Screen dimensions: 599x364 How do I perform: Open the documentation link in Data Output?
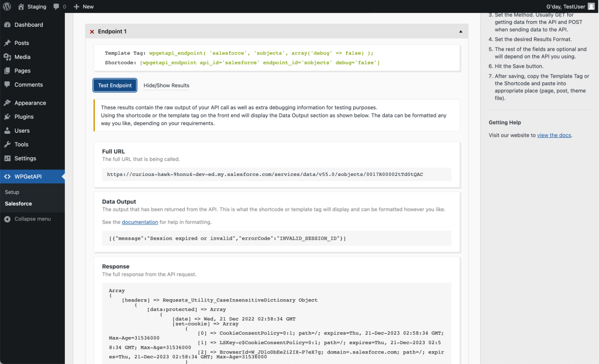(140, 222)
